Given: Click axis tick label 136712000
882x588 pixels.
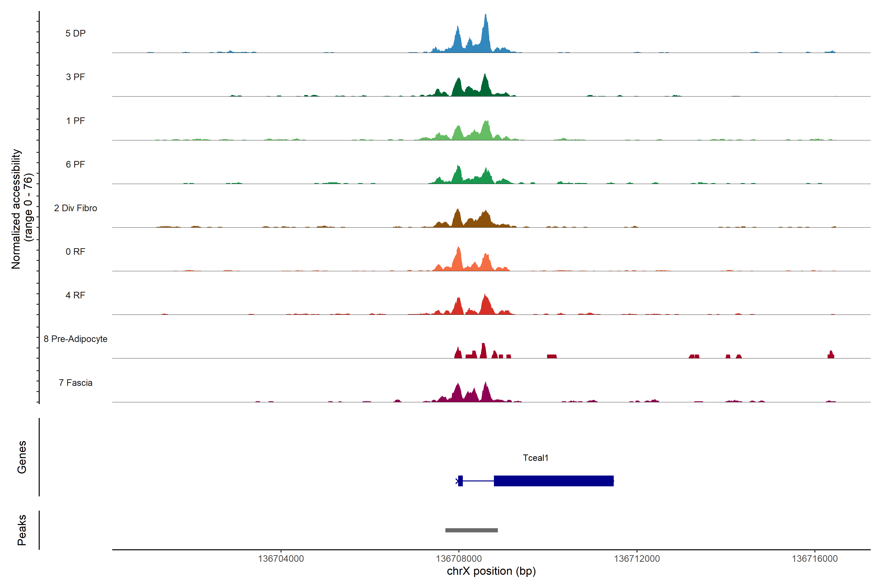Looking at the screenshot, I should [637, 559].
